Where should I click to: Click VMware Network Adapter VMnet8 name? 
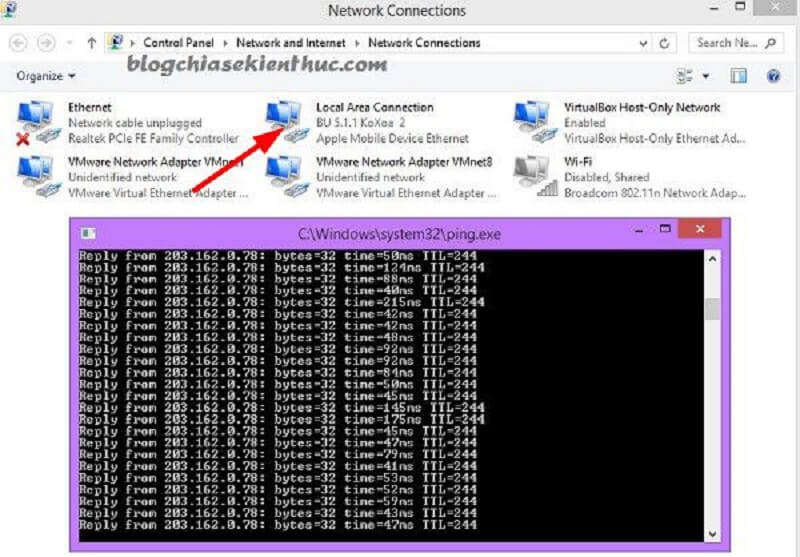(404, 162)
